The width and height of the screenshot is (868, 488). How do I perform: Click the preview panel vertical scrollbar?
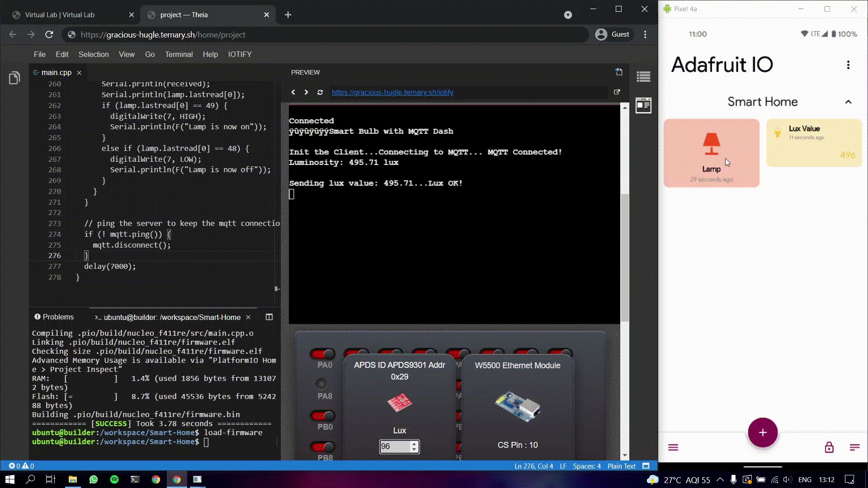pyautogui.click(x=625, y=258)
